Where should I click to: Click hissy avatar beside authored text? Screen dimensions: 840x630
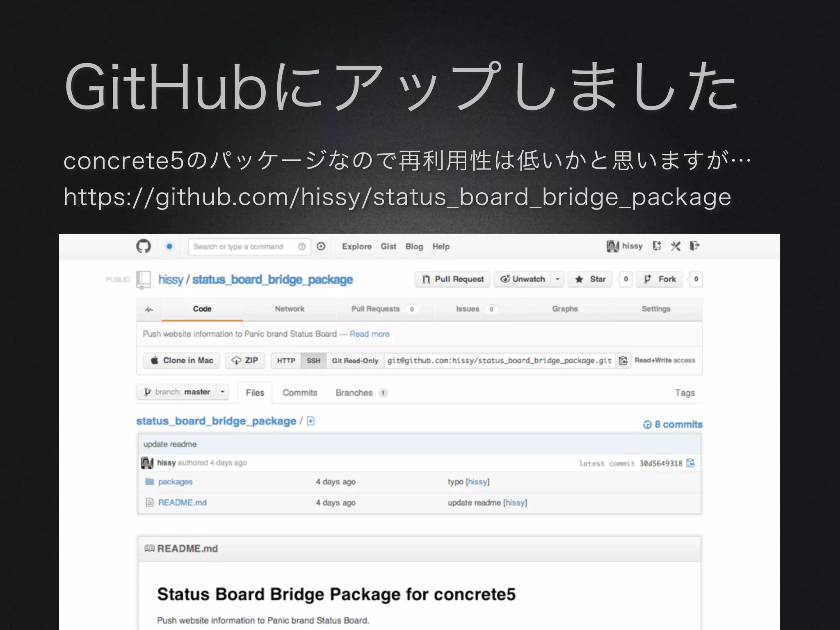[x=147, y=463]
